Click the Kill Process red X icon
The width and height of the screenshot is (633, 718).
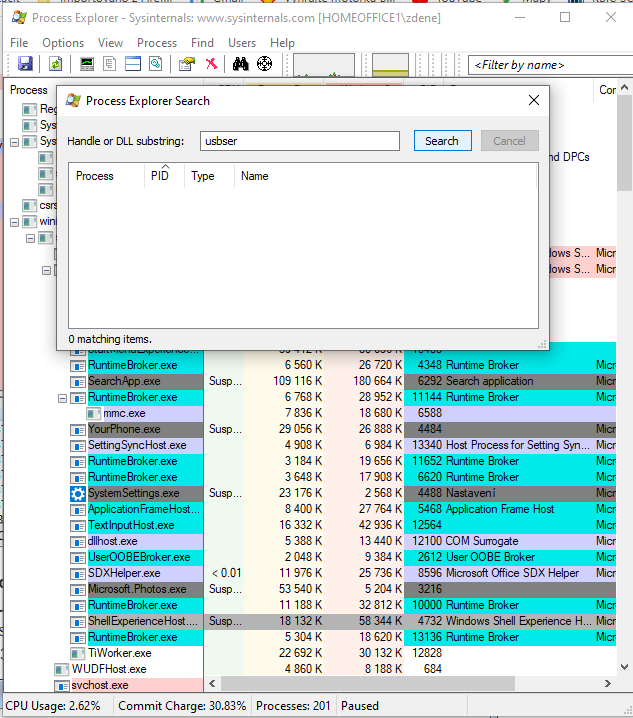[211, 64]
